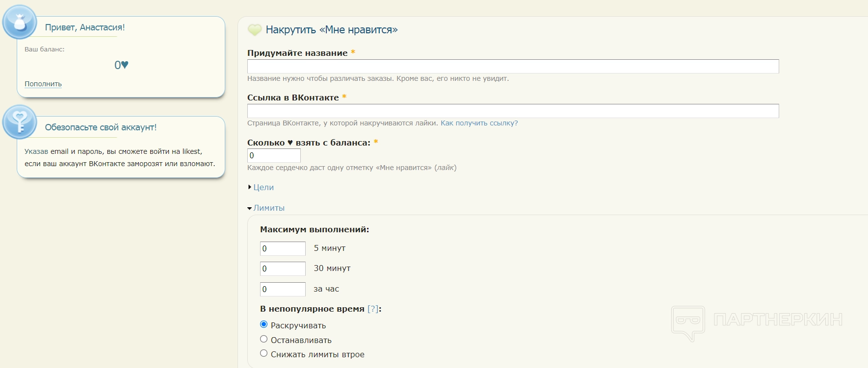
Task: Open the Пополнить balance link
Action: click(43, 84)
